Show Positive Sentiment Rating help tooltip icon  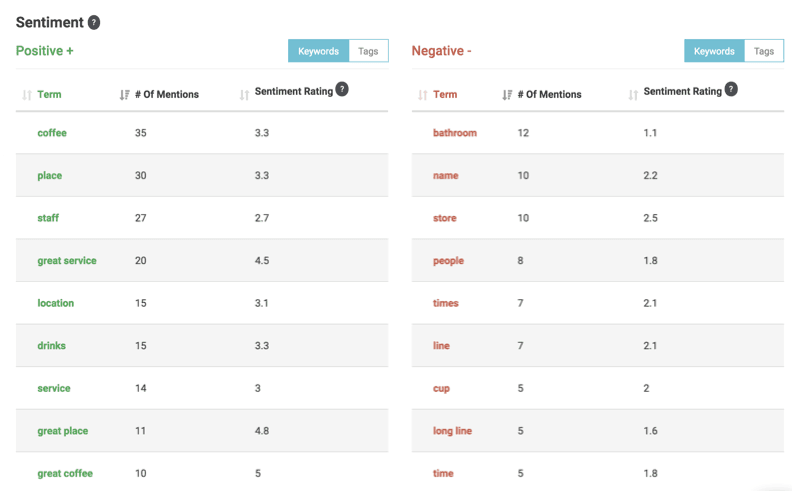[342, 89]
